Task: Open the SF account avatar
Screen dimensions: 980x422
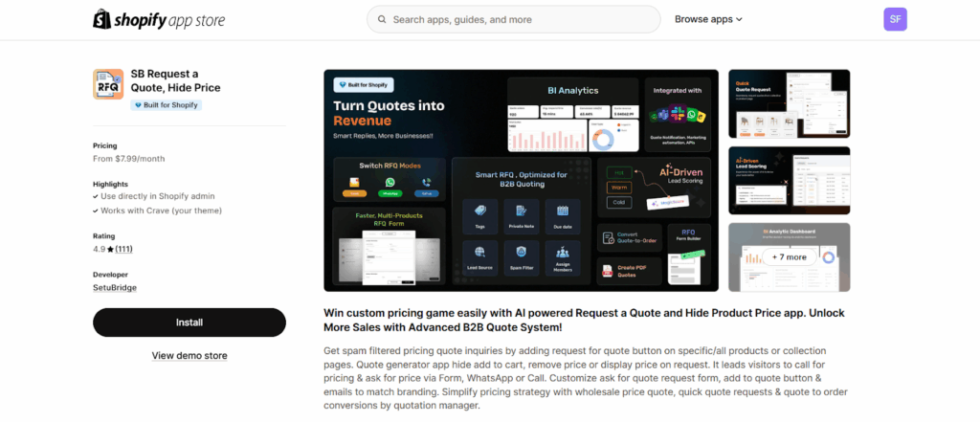Action: [x=895, y=19]
